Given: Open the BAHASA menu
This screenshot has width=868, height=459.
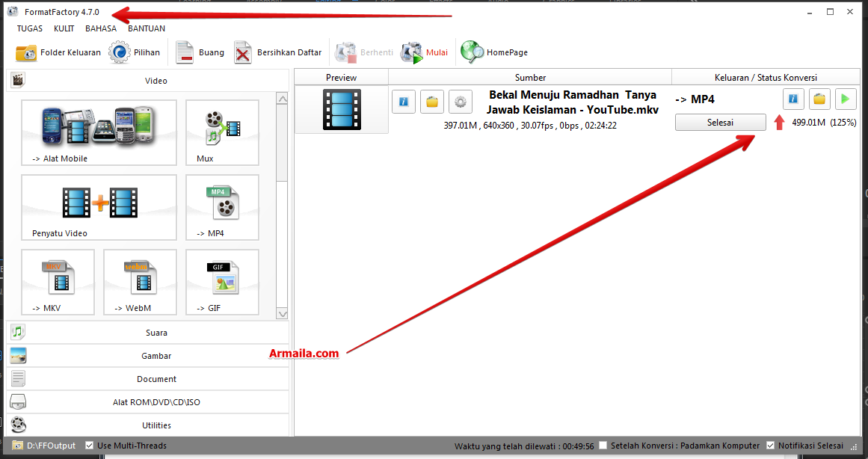Looking at the screenshot, I should coord(101,28).
